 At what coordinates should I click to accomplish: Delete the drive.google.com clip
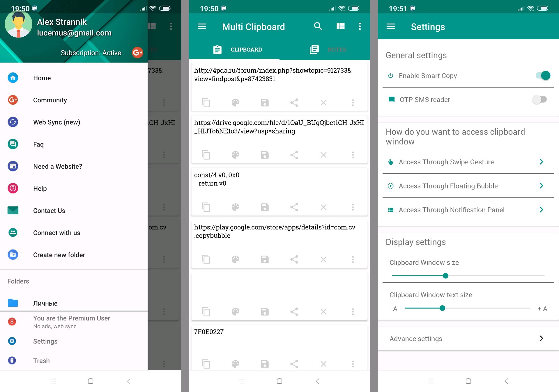(323, 155)
